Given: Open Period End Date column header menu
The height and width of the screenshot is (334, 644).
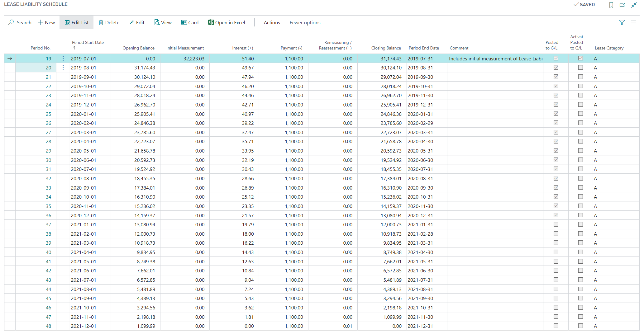Looking at the screenshot, I should (x=424, y=48).
